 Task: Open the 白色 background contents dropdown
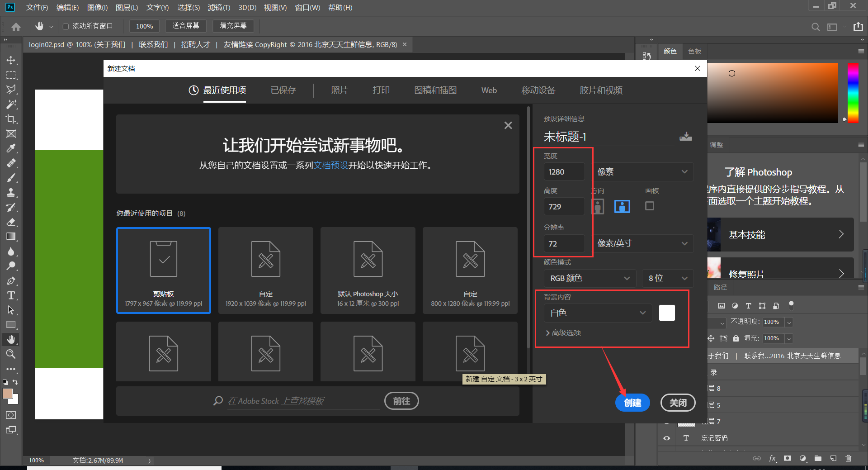point(598,313)
